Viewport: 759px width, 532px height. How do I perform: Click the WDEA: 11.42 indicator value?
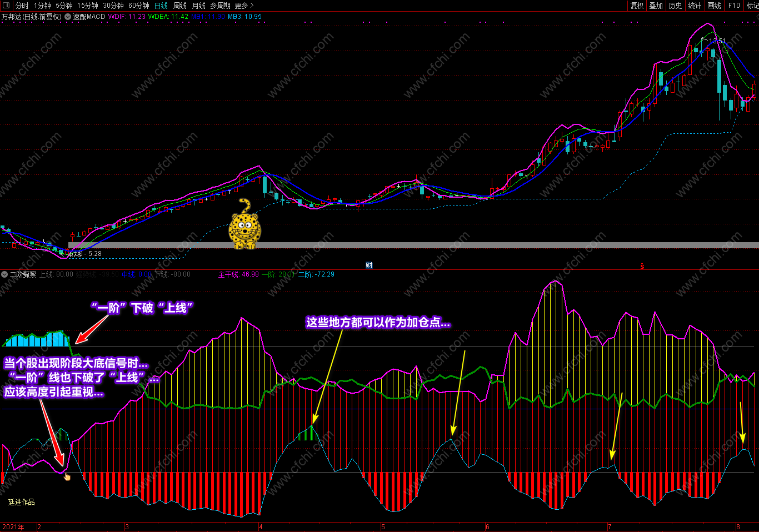(168, 17)
